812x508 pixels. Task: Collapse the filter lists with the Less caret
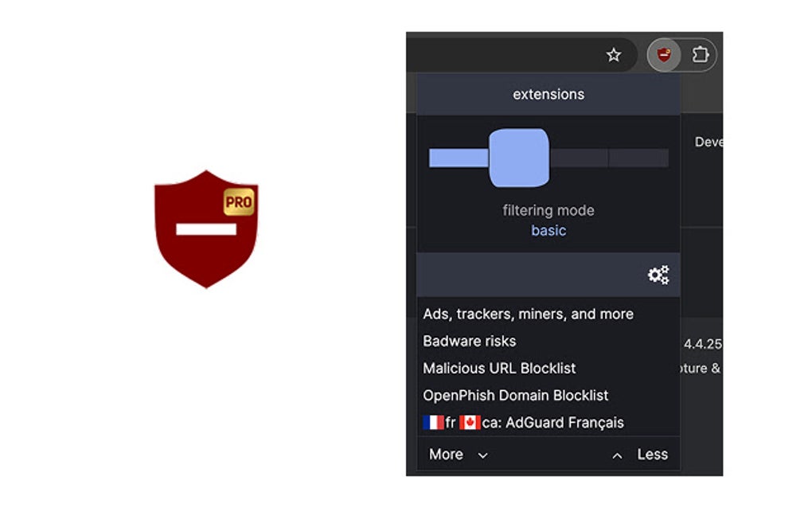pyautogui.click(x=617, y=454)
